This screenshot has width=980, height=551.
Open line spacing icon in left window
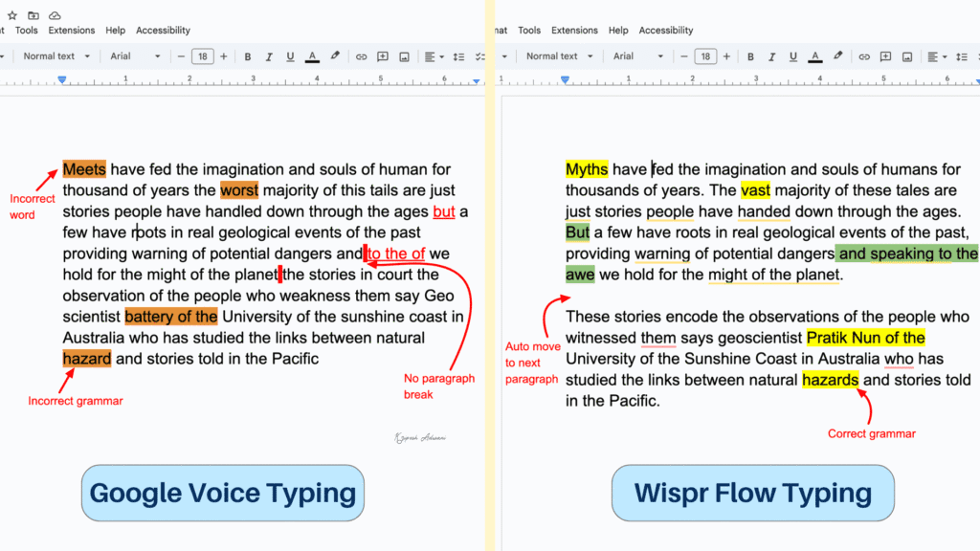click(458, 56)
